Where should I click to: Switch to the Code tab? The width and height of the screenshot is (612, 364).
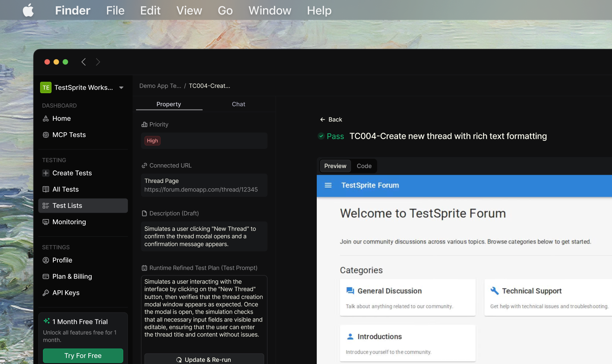click(364, 166)
